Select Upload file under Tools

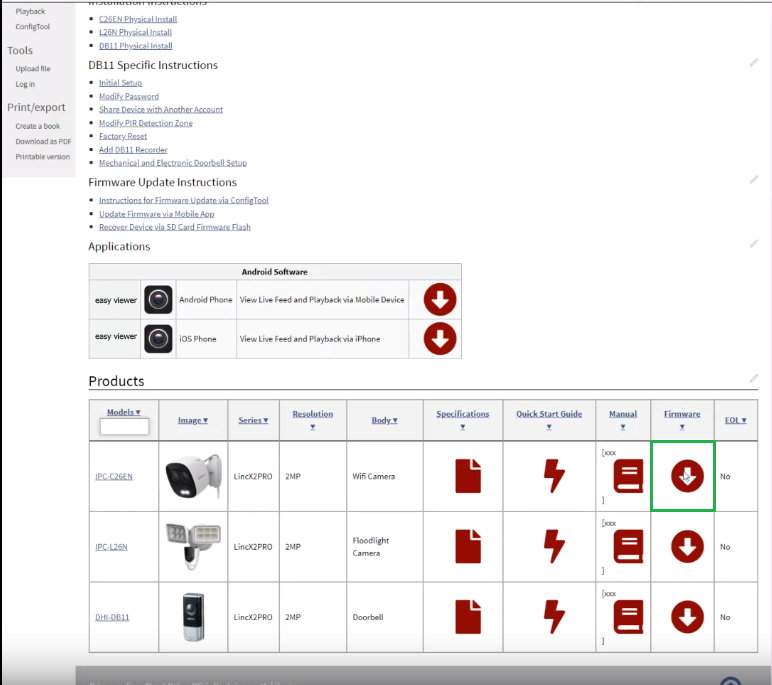32,68
